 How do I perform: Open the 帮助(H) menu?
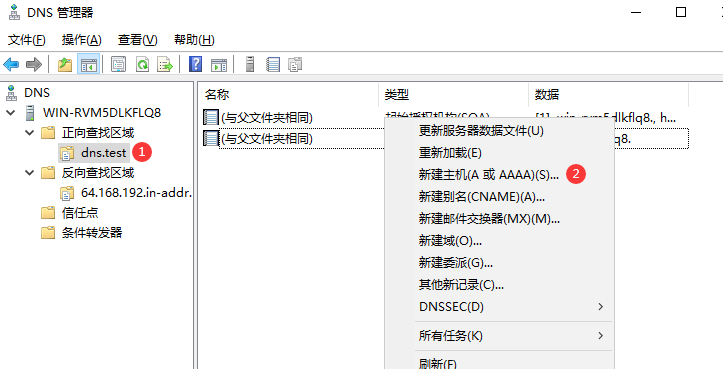(194, 40)
